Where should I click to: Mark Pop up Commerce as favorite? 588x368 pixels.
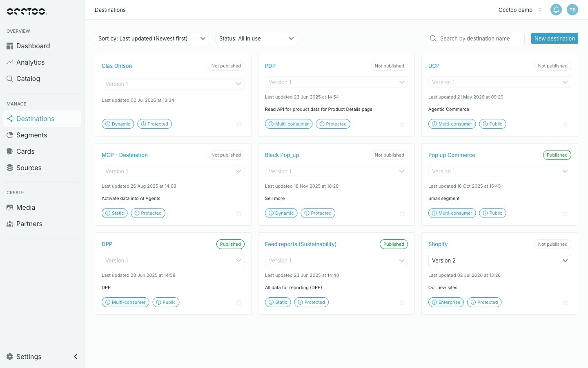(566, 213)
